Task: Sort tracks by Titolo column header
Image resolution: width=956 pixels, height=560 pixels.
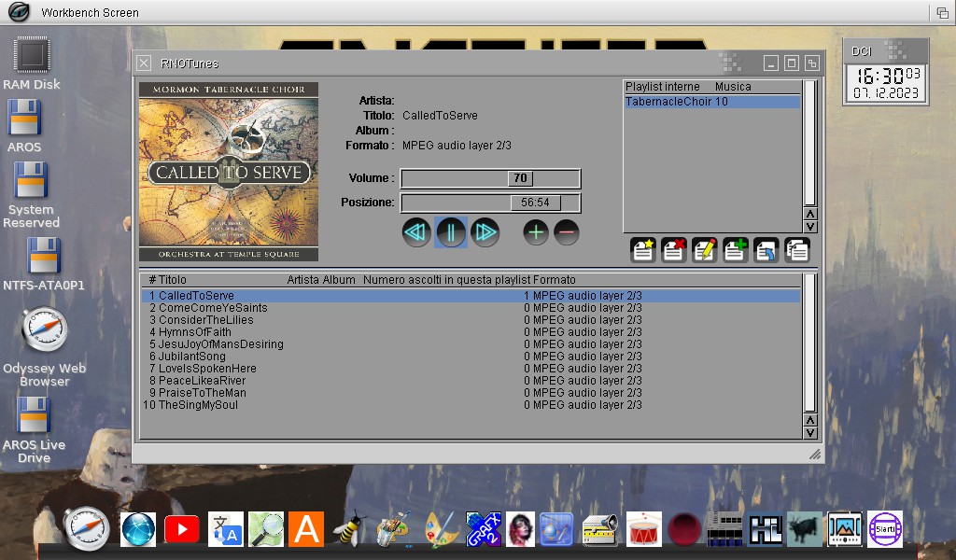Action: (173, 280)
